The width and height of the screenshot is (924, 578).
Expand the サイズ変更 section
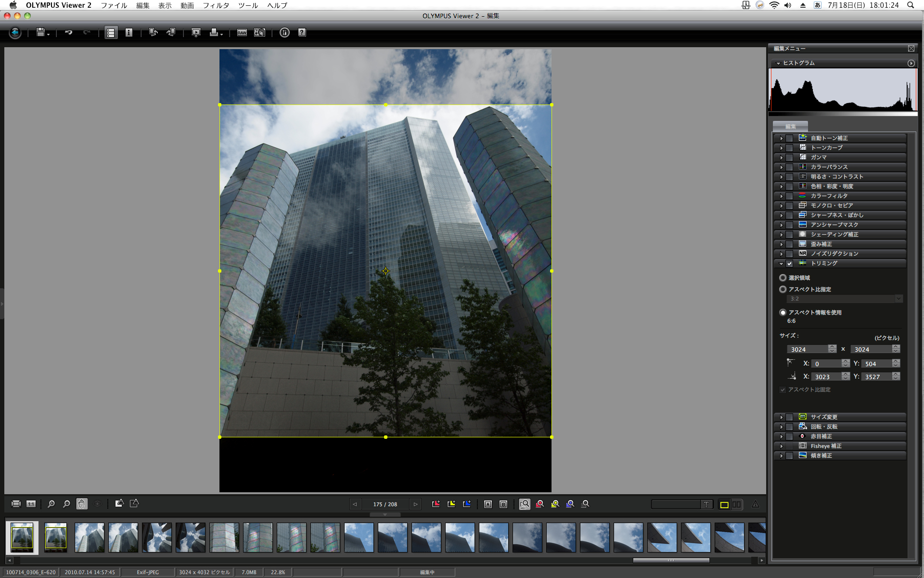(x=781, y=417)
